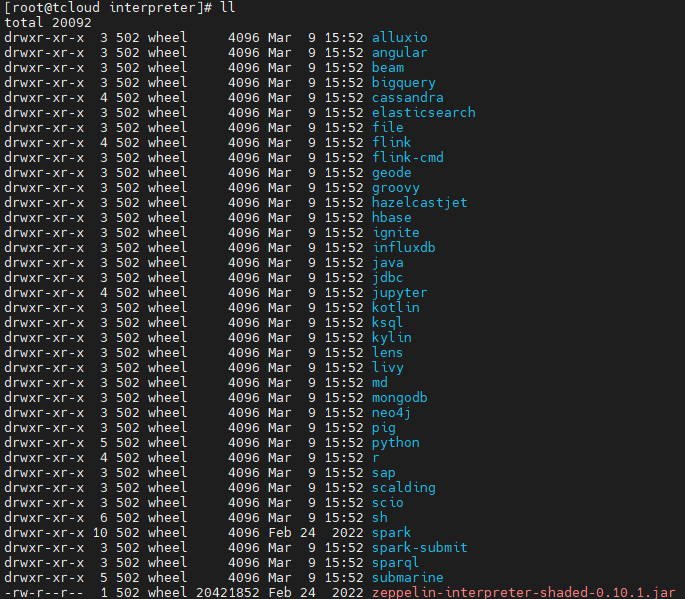Click the alluxio directory name
The image size is (685, 599).
pyautogui.click(x=399, y=38)
